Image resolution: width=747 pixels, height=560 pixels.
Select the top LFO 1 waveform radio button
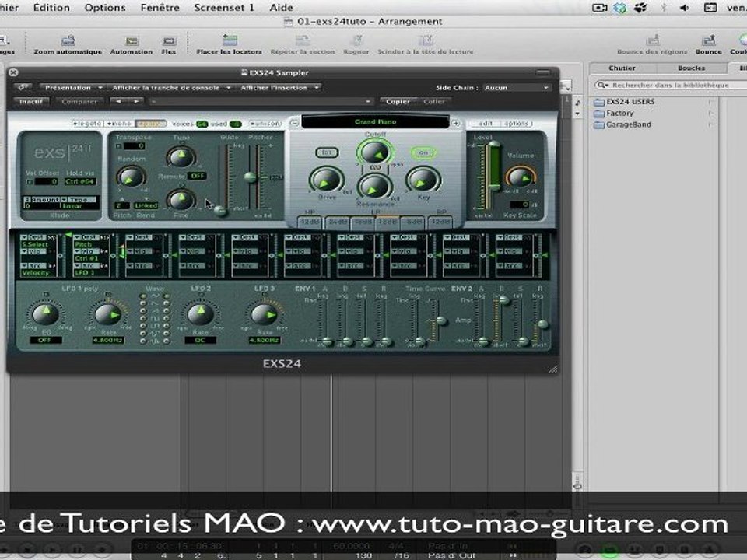[x=143, y=296]
